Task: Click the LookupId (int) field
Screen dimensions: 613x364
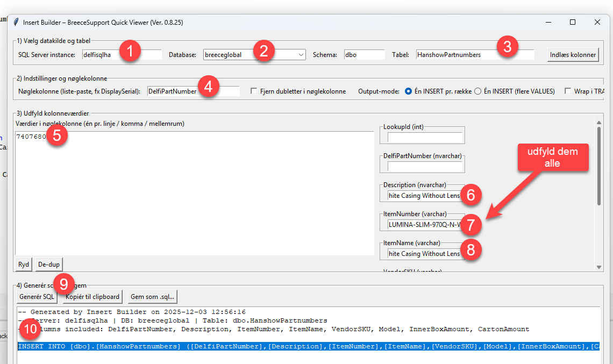Action: (425, 137)
